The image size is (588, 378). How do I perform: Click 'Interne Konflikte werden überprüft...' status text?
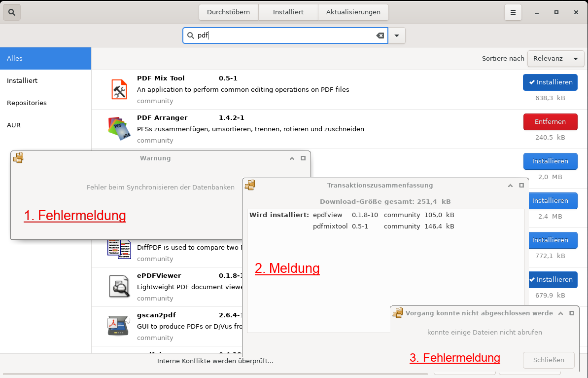coord(215,361)
